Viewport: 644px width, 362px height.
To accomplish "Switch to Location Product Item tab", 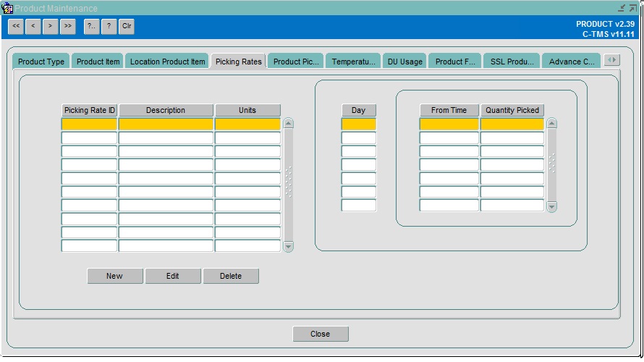I will 168,62.
